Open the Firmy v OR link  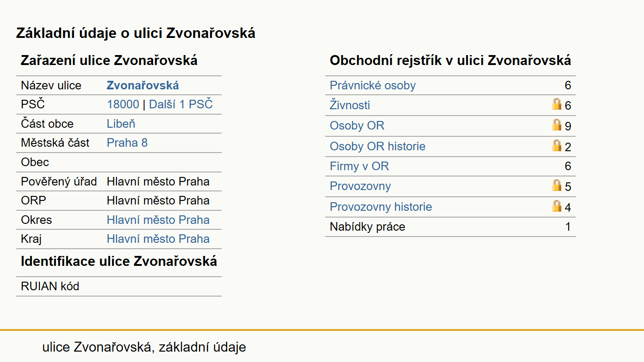tap(359, 166)
